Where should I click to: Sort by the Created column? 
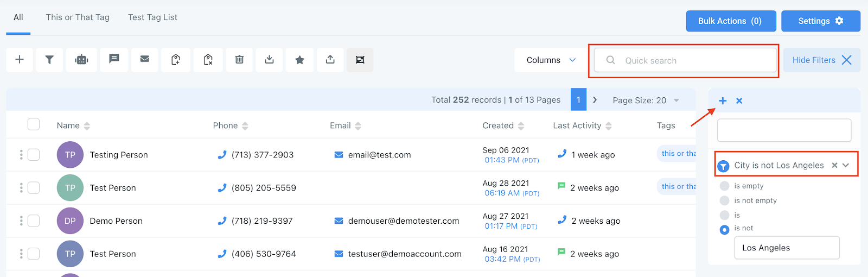[521, 126]
